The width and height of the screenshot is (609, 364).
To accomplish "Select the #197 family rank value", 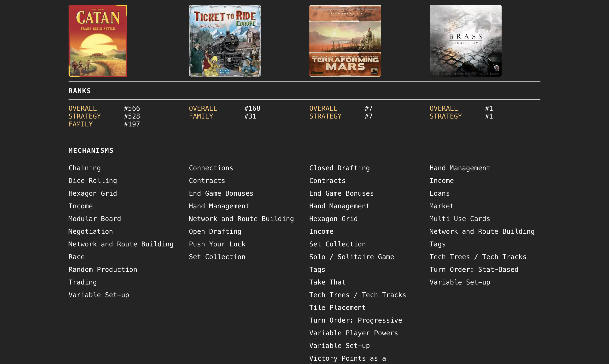I will pyautogui.click(x=132, y=124).
